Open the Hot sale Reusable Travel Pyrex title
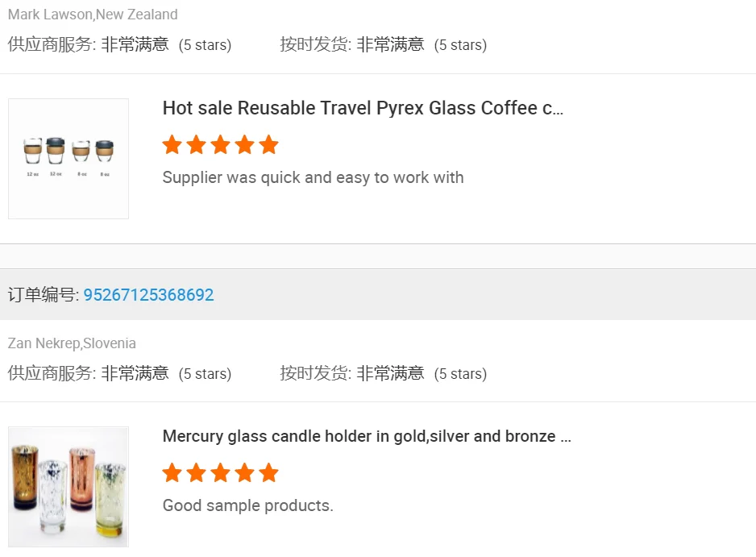Image resolution: width=756 pixels, height=557 pixels. 363,108
